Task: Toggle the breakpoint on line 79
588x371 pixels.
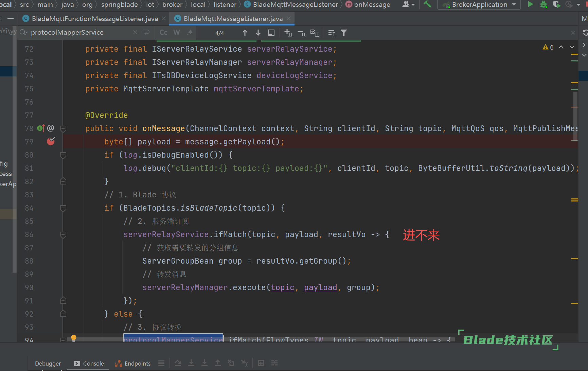Action: click(x=51, y=141)
